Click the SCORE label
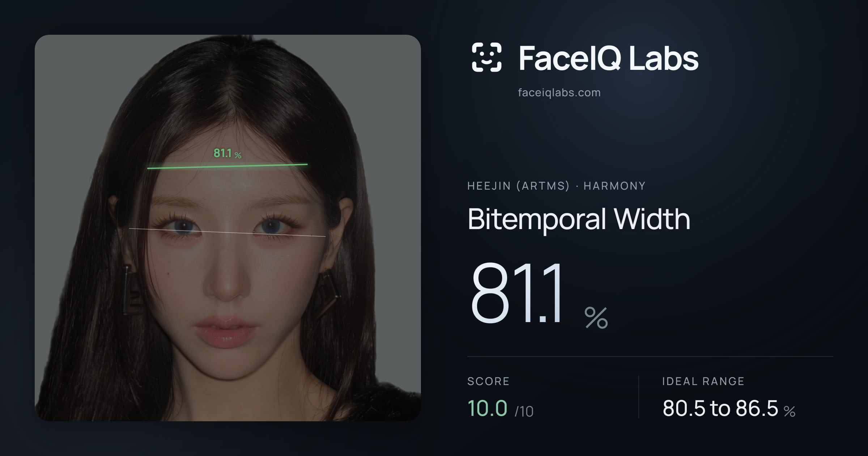The image size is (868, 456). (x=488, y=381)
